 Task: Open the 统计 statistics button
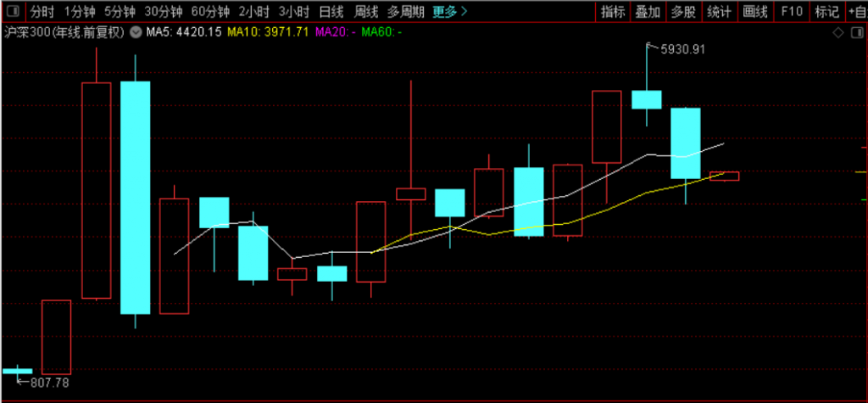pyautogui.click(x=719, y=11)
